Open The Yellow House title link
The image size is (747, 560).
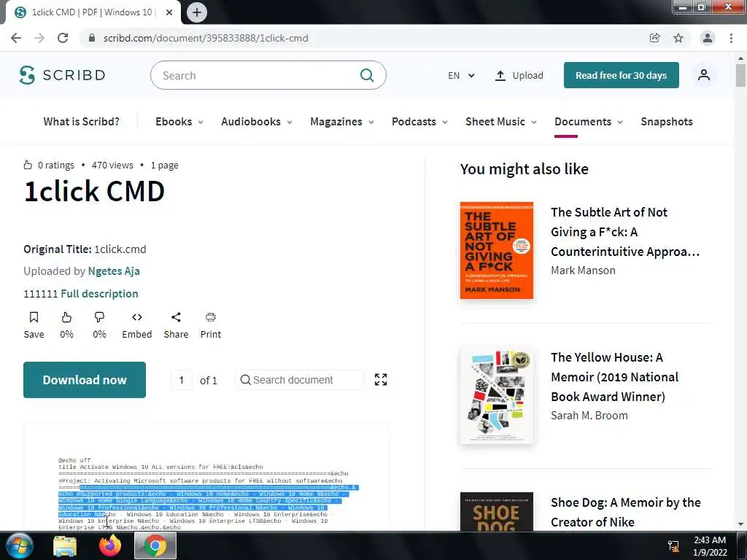coord(614,377)
